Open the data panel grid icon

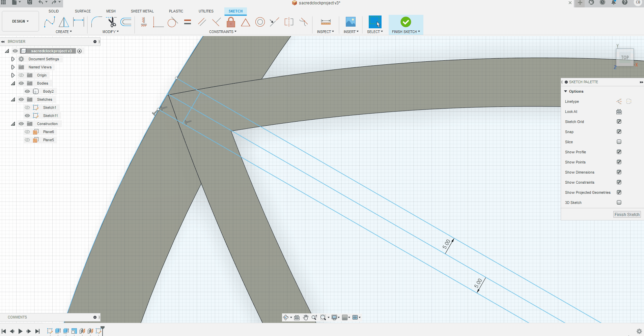coord(3,2)
